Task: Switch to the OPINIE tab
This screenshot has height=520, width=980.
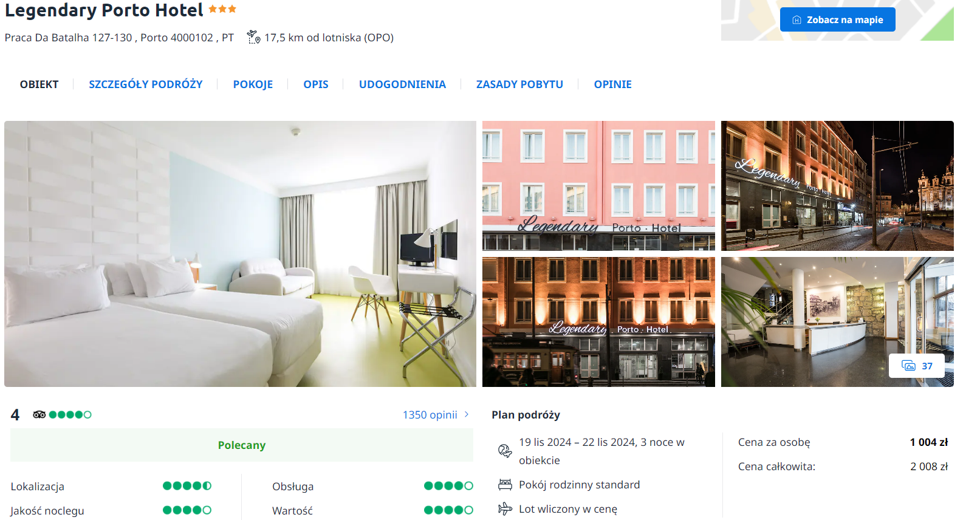Action: click(x=613, y=84)
